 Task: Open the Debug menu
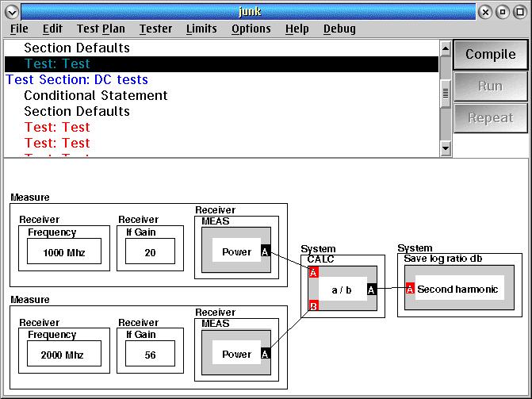(339, 29)
